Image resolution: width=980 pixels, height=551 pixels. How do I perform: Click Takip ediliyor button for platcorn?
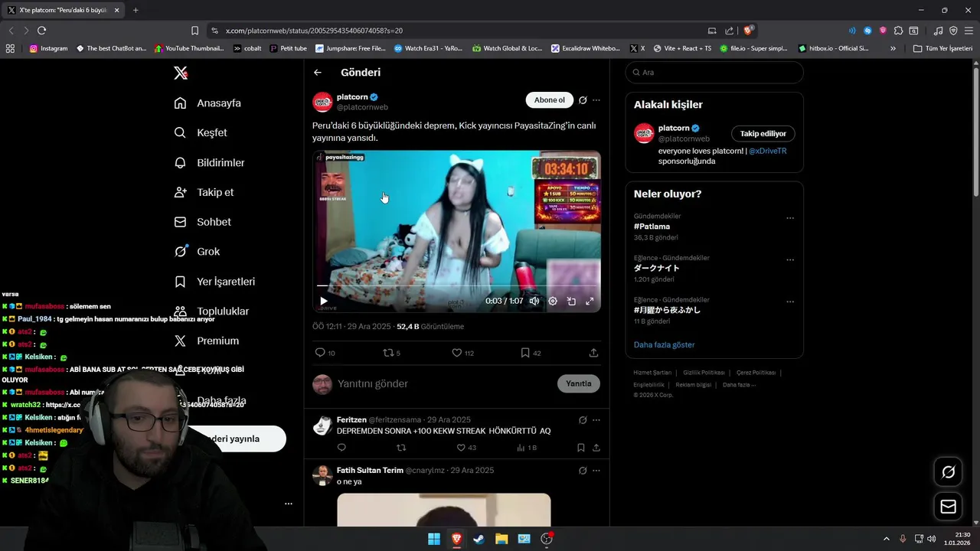click(x=763, y=133)
